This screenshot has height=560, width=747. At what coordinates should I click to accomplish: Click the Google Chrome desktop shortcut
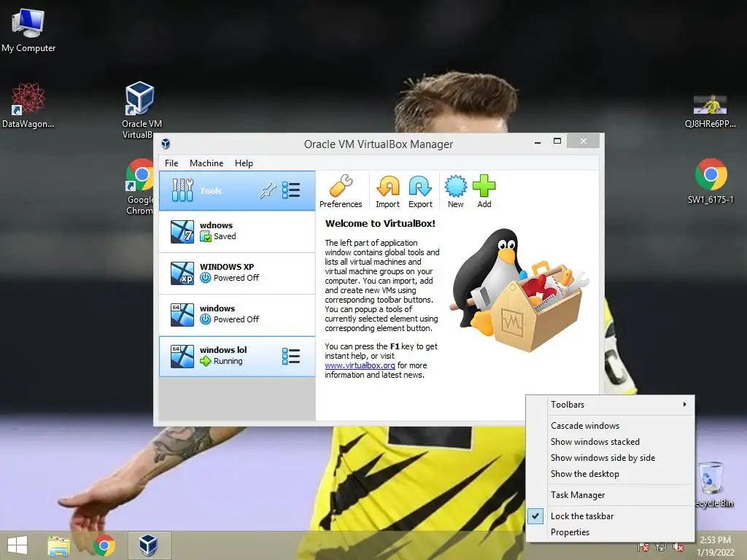pos(140,187)
